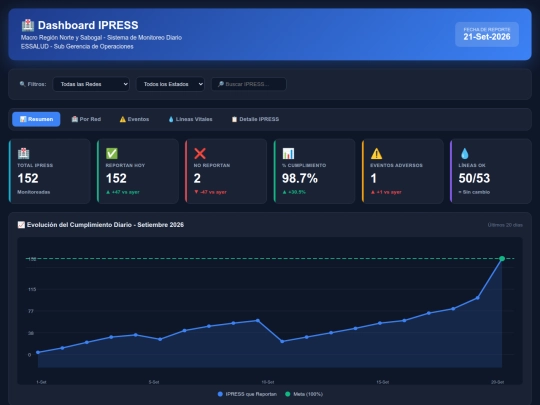Switch to the Eventos tab
Viewport: 540px width, 405px height.
click(134, 119)
